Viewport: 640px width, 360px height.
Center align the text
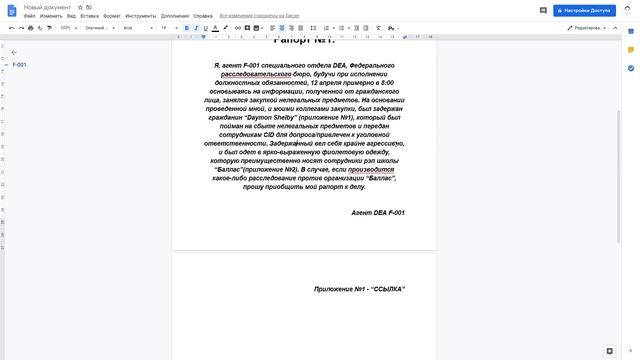tap(282, 28)
